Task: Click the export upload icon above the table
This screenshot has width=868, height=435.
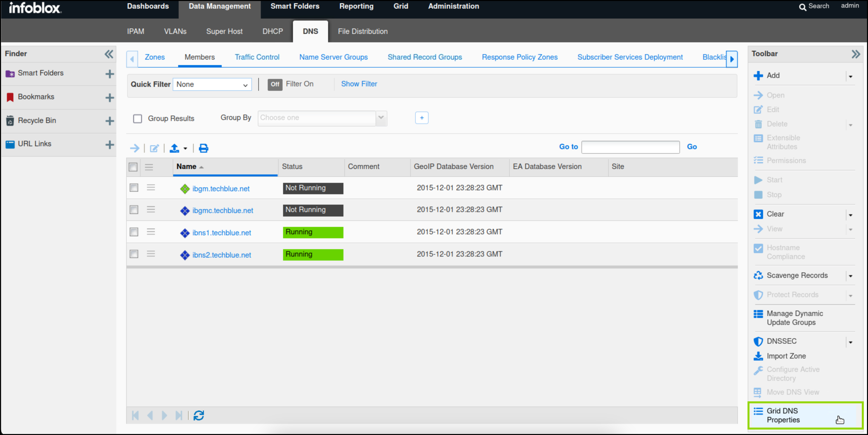Action: 174,148
